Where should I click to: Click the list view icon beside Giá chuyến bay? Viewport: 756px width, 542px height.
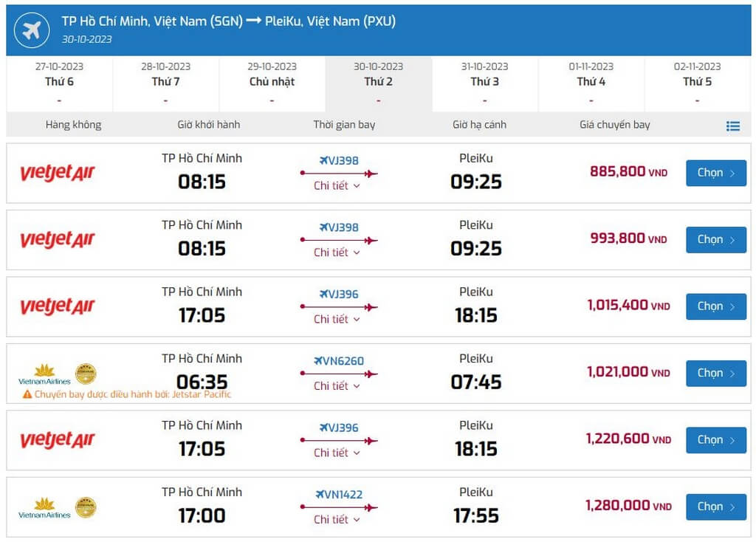732,126
